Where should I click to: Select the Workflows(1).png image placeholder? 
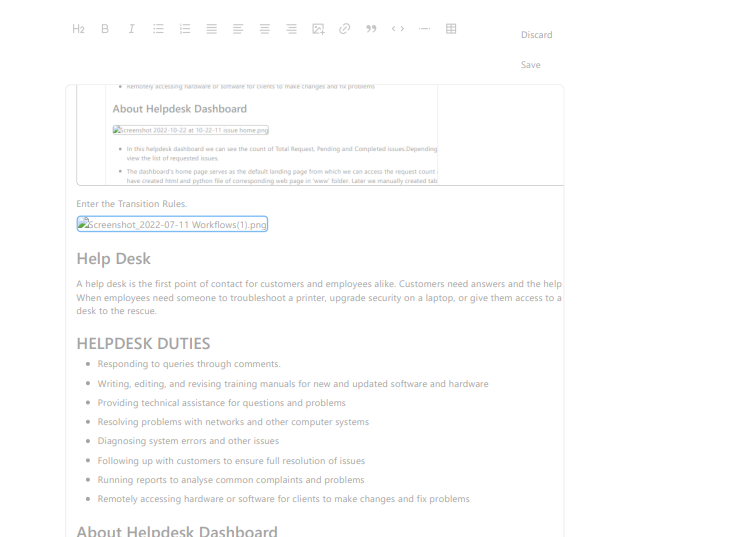[172, 224]
